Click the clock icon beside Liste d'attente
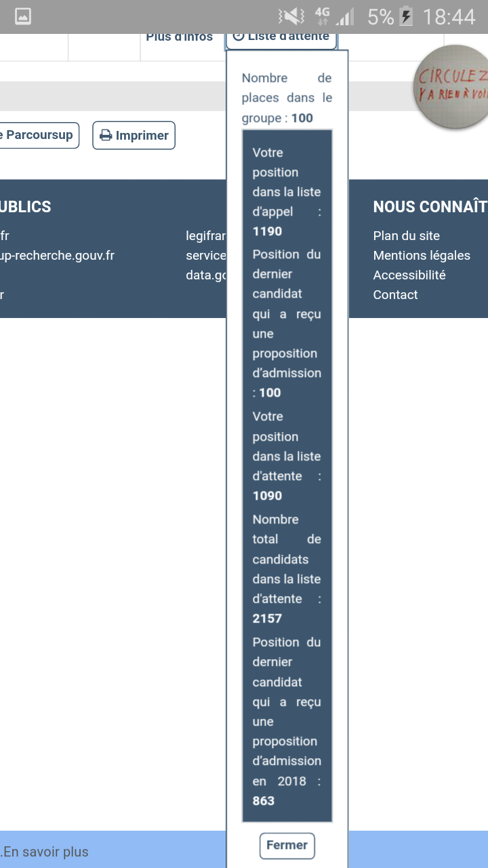This screenshot has height=868, width=488. (239, 37)
